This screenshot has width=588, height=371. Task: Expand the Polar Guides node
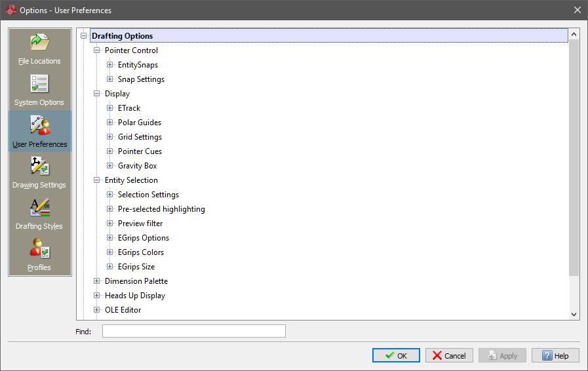click(x=110, y=123)
